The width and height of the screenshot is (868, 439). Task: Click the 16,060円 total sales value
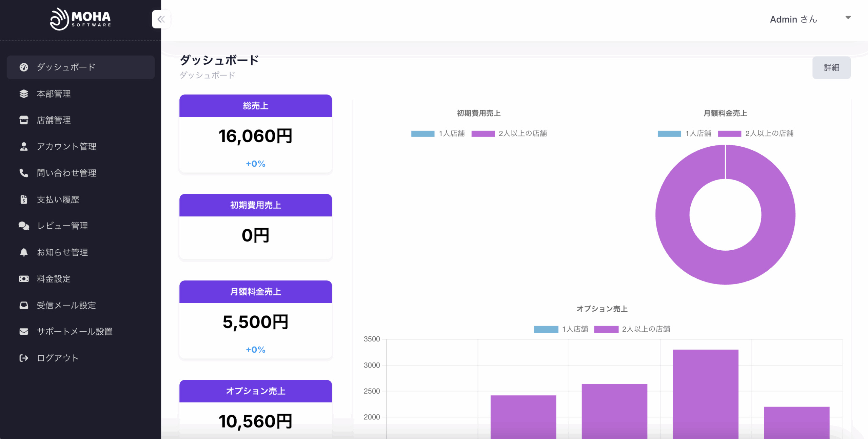(x=256, y=136)
